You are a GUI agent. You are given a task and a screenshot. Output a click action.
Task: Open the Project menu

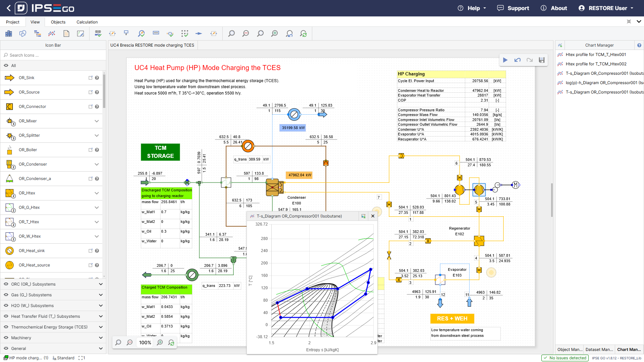[x=13, y=22]
